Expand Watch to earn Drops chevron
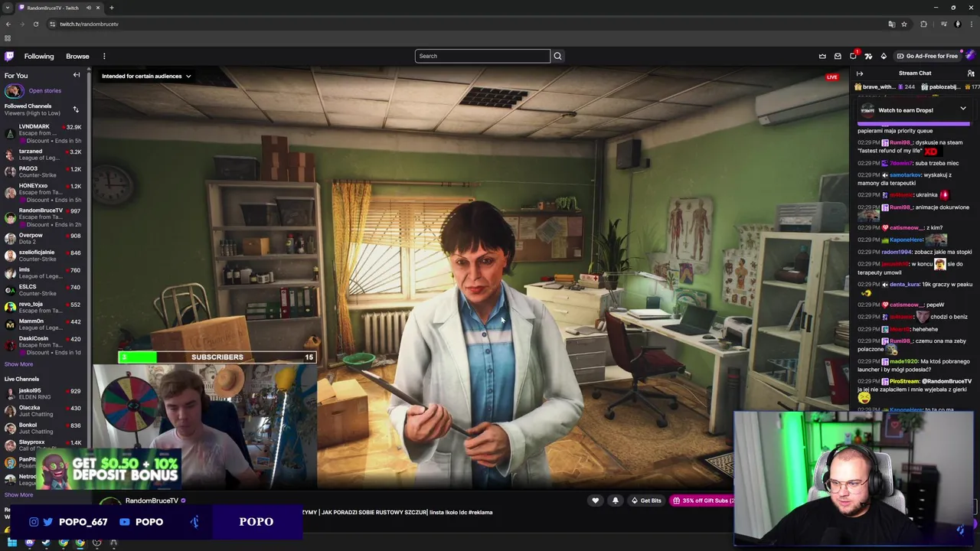Image resolution: width=980 pixels, height=551 pixels. (962, 109)
